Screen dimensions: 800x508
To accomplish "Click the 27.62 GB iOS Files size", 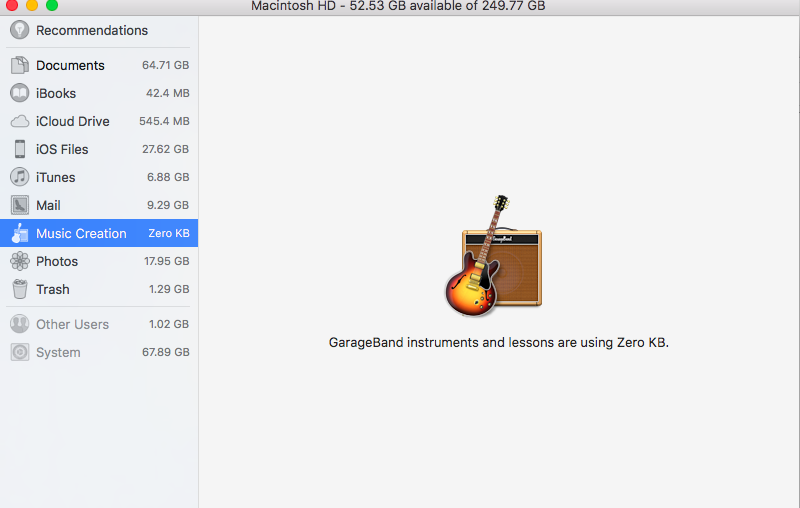I will (165, 149).
